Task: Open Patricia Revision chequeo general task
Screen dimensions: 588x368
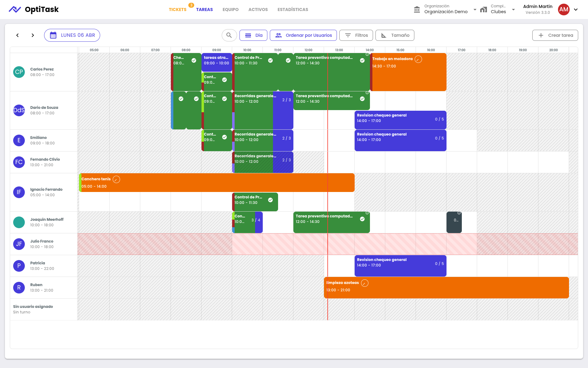Action: coord(401,266)
